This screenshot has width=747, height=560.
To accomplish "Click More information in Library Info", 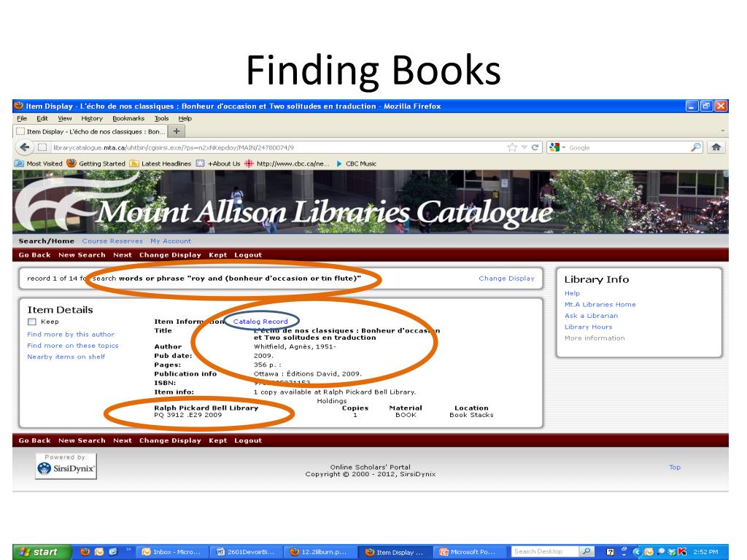I will [595, 338].
